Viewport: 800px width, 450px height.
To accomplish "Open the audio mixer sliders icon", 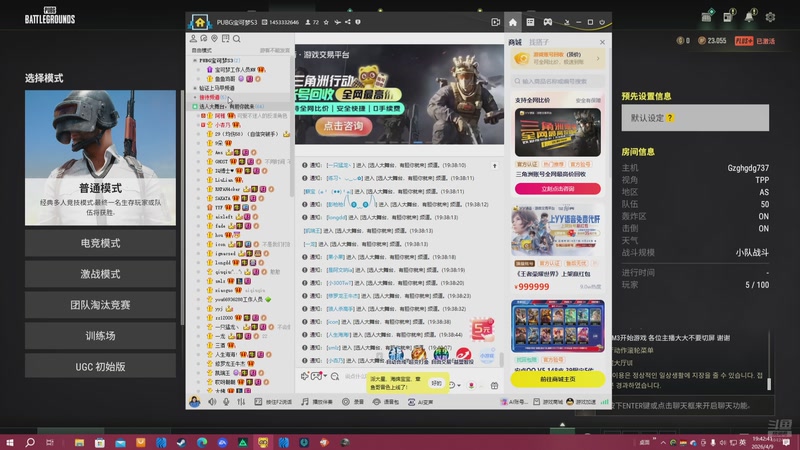I will click(241, 402).
